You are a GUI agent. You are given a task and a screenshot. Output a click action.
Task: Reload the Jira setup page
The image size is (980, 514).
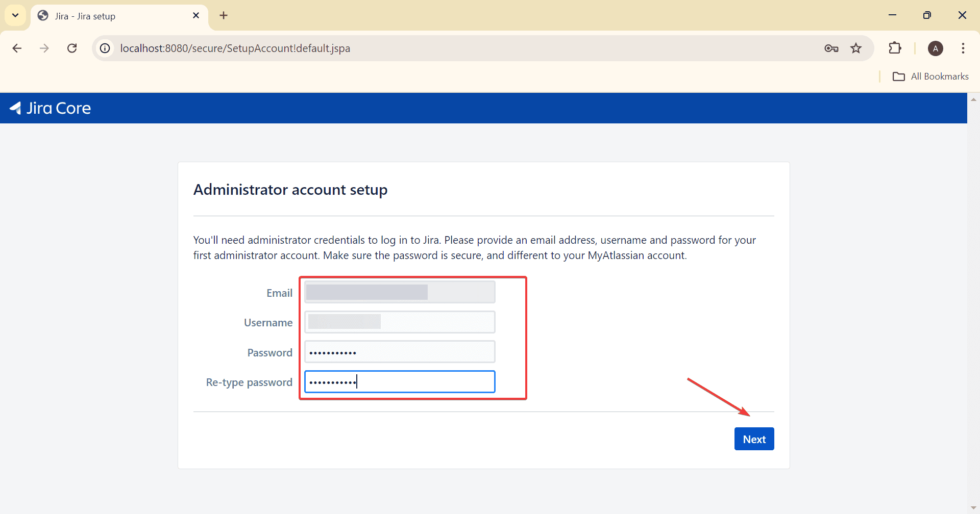(x=72, y=48)
